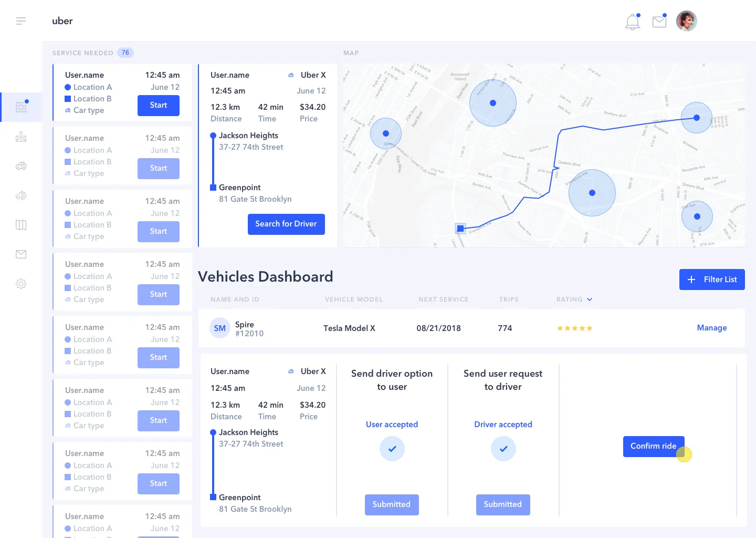Viewport: 756px width, 538px height.
Task: Select the dashboard grid icon in sidebar
Action: (21, 107)
